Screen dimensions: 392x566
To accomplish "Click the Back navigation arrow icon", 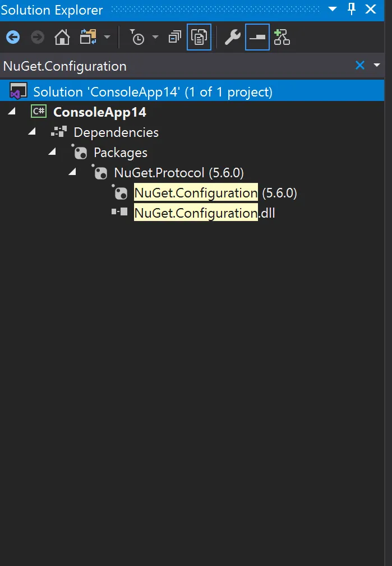I will (x=13, y=37).
